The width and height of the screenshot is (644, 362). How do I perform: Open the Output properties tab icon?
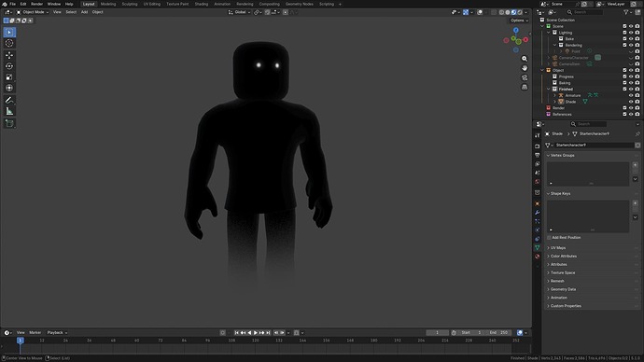[x=538, y=155]
